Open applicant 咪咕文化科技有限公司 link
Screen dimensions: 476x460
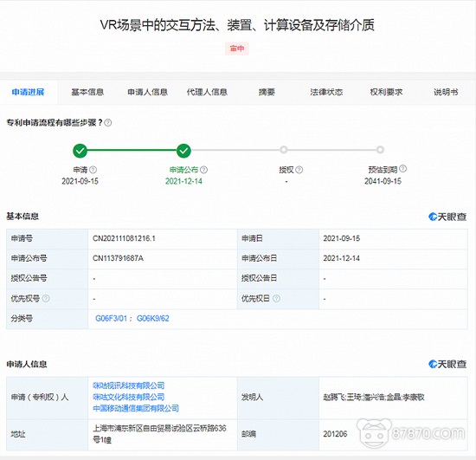click(x=129, y=397)
